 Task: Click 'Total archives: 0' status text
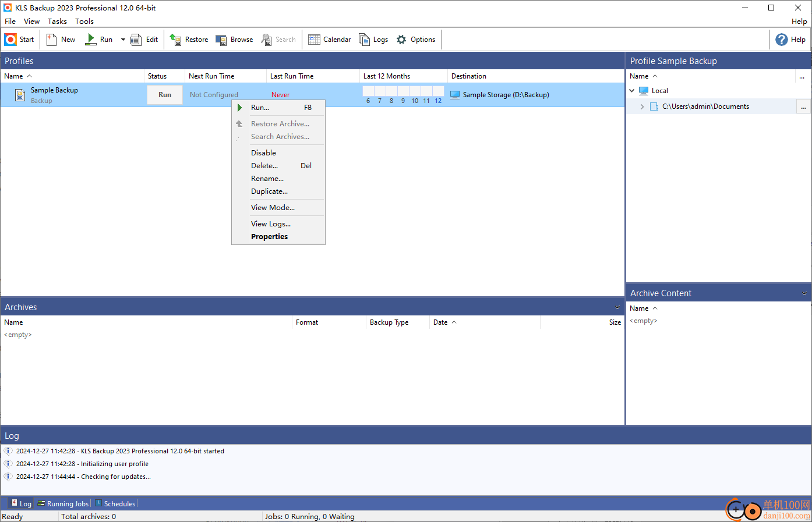click(89, 517)
